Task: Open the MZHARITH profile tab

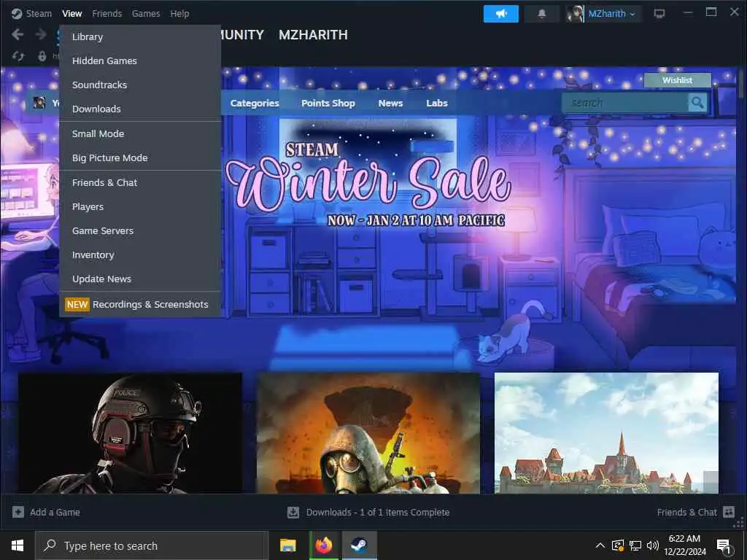Action: tap(313, 35)
